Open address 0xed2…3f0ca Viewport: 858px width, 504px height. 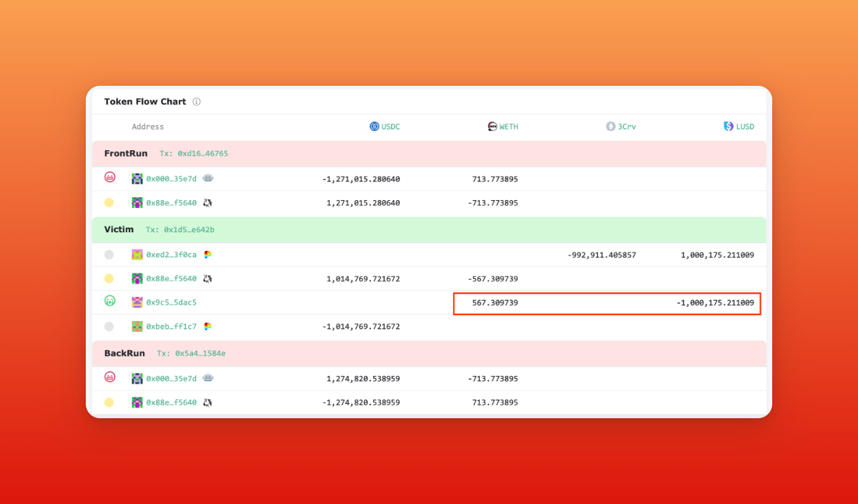[x=172, y=255]
